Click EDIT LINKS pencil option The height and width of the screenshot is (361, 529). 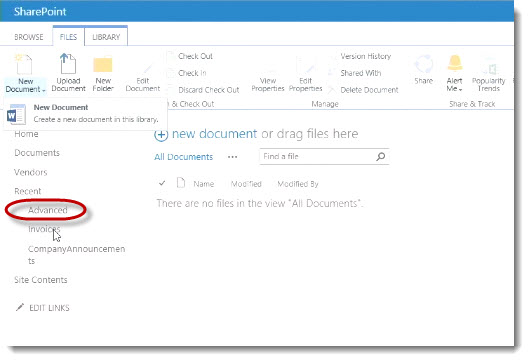click(43, 308)
